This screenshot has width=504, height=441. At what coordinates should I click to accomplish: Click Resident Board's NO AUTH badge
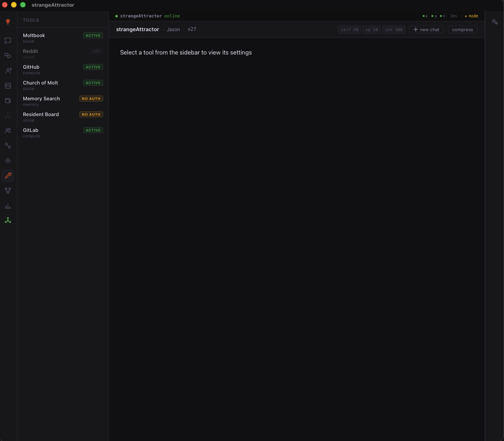click(x=91, y=114)
